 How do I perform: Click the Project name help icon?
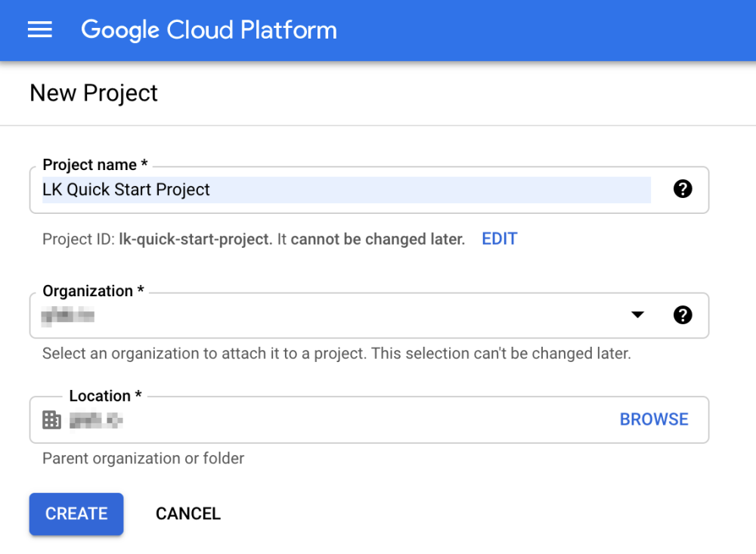click(x=682, y=189)
